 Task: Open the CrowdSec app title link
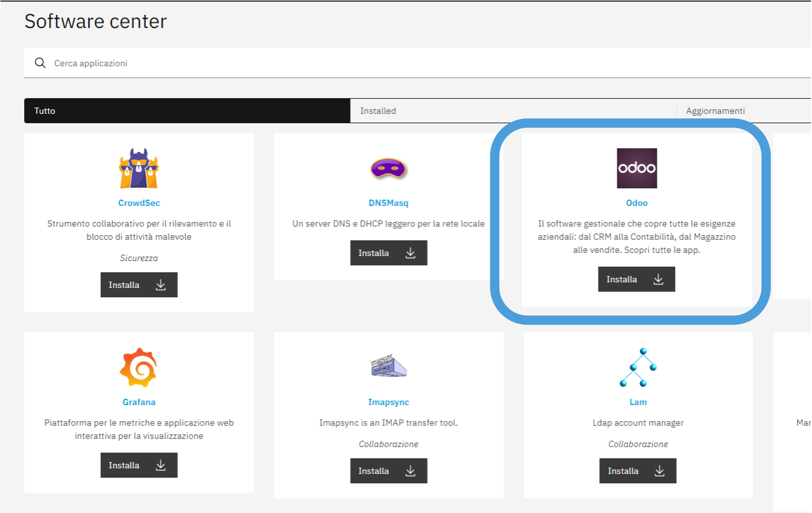click(139, 203)
